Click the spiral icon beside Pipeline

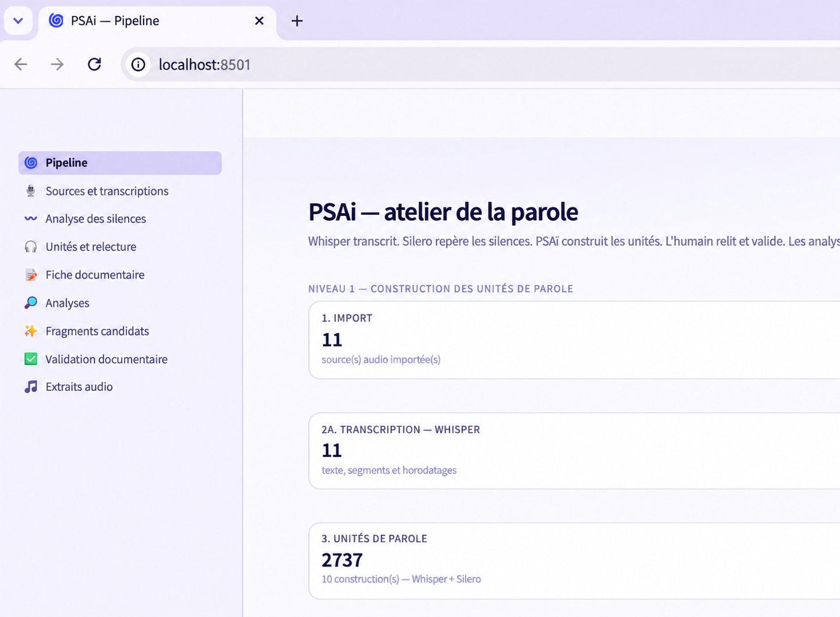tap(31, 163)
